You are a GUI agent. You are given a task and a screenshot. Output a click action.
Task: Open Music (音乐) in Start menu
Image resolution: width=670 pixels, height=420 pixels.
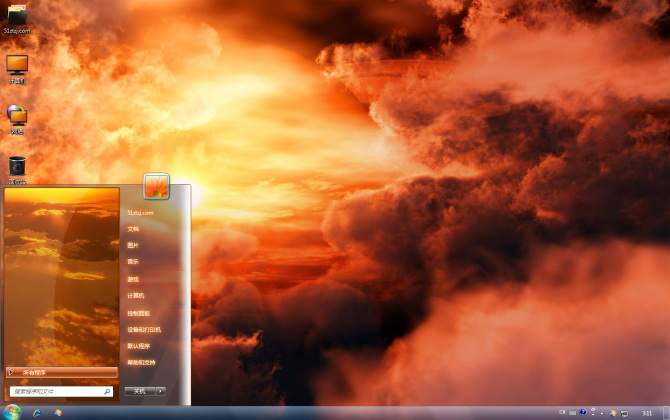pos(133,261)
